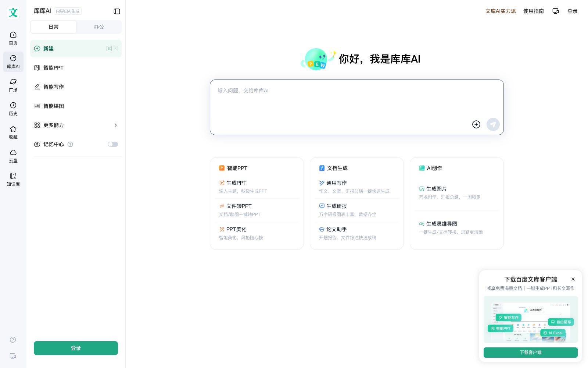This screenshot has width=588, height=368.
Task: Click the device icon in the sidebar bottom
Action: (x=13, y=356)
